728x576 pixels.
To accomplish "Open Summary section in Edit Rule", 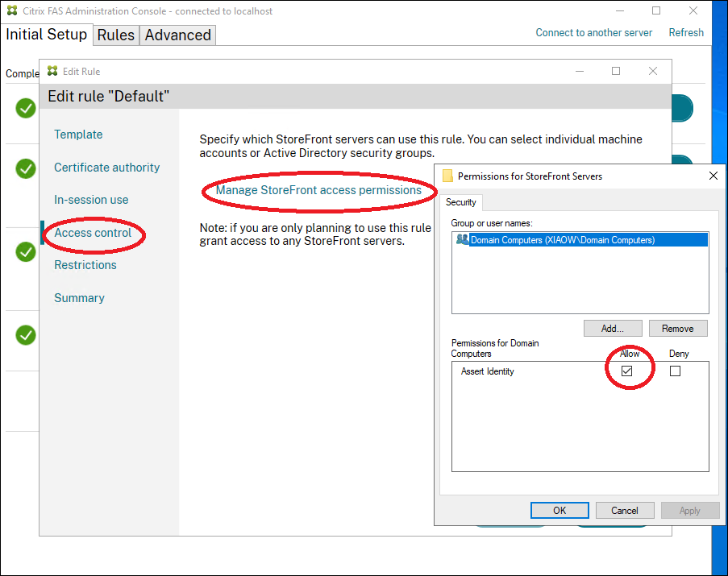I will (79, 298).
